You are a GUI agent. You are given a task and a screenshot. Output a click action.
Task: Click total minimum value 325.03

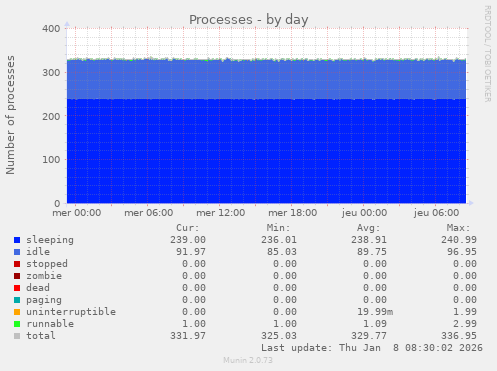point(279,336)
